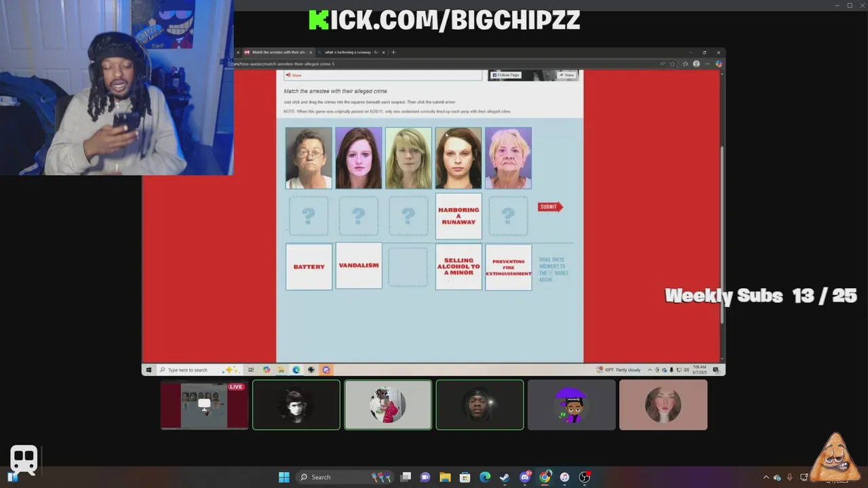
Task: Click the question-mark box under the fifth suspect
Action: (x=509, y=216)
